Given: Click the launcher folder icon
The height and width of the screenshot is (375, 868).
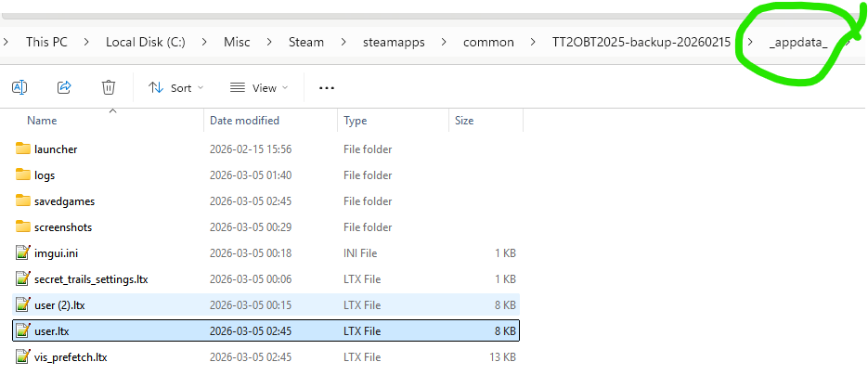Looking at the screenshot, I should pos(23,149).
